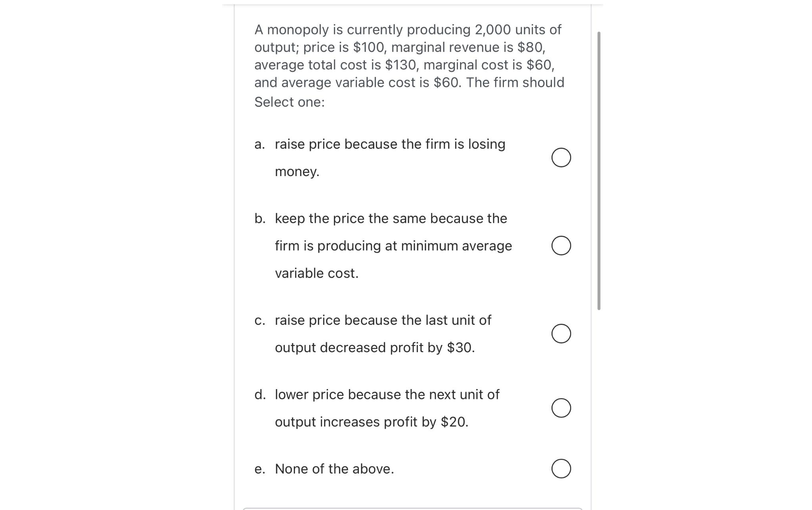Click text 'lower price because the next unit of'
Image resolution: width=812 pixels, height=510 pixels.
pos(387,395)
